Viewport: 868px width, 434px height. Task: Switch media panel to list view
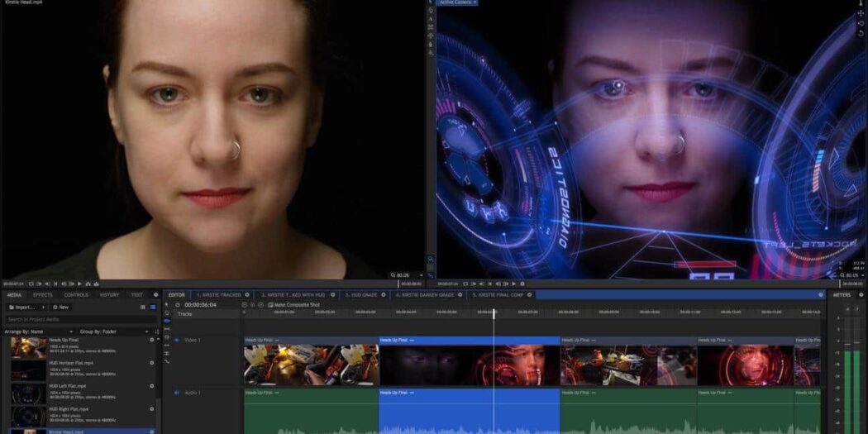(x=143, y=308)
